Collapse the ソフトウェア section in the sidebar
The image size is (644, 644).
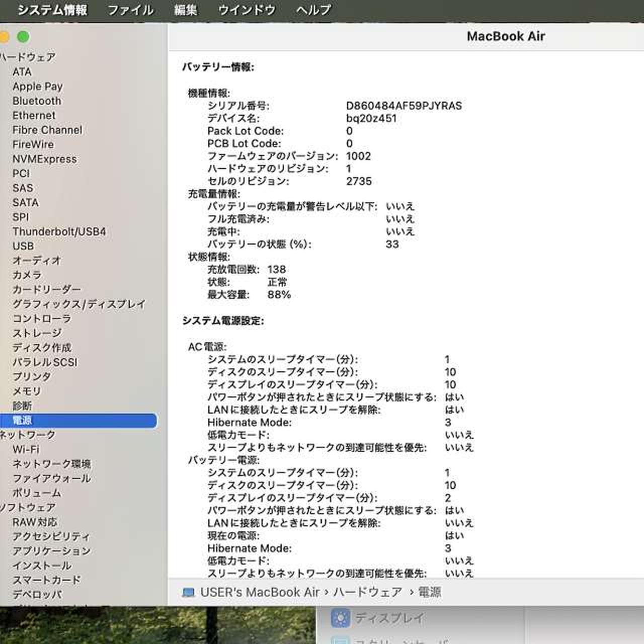click(28, 508)
